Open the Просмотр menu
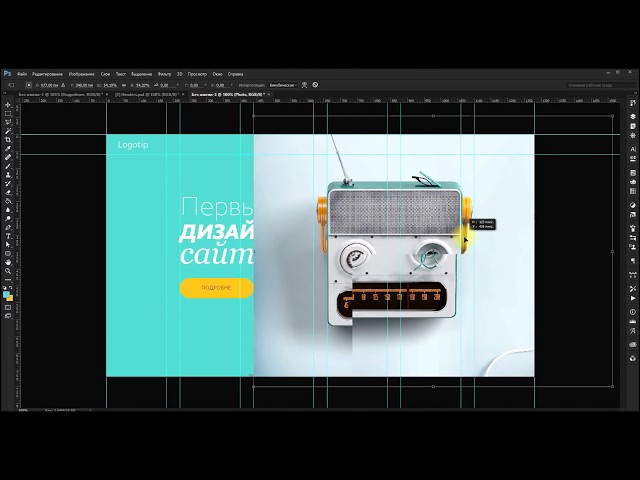 (x=197, y=74)
